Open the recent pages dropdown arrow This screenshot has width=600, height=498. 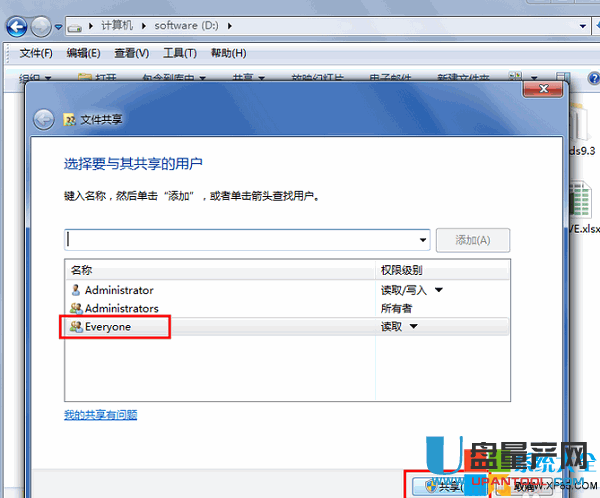tap(58, 27)
